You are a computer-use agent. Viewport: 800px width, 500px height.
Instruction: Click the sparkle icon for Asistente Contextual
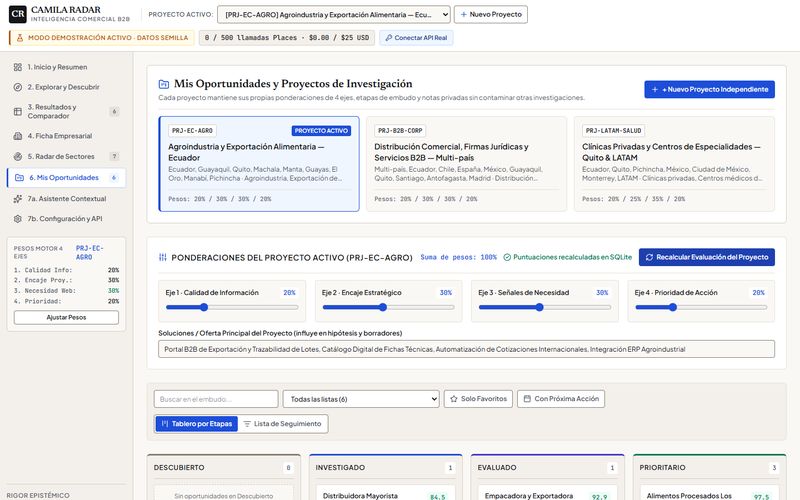point(18,199)
